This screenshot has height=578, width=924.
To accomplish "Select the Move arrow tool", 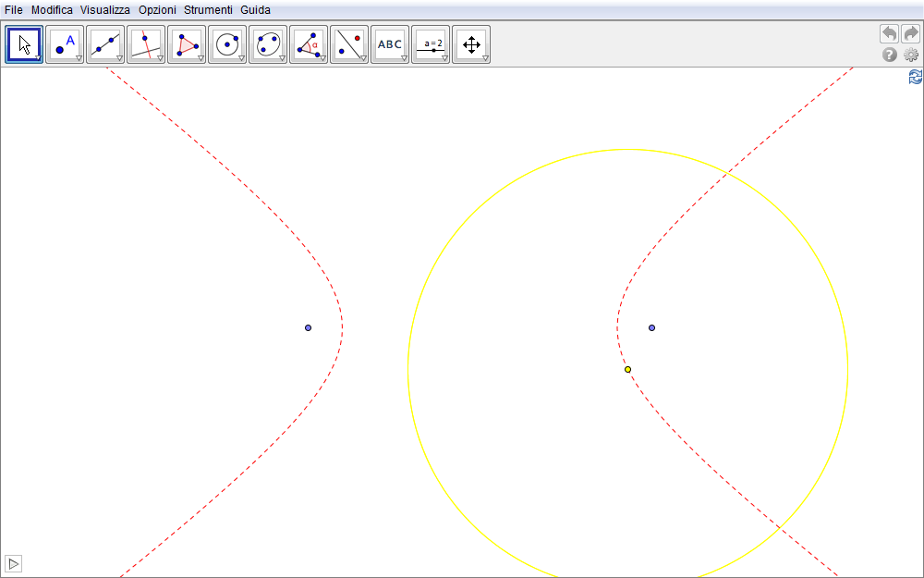I will (x=24, y=44).
